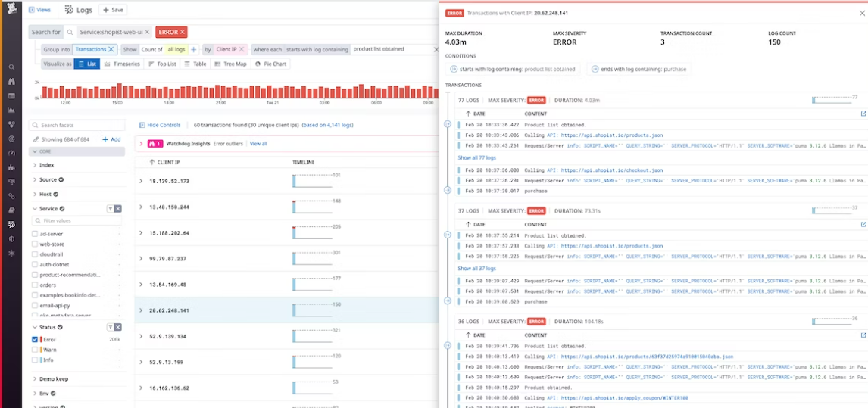868x408 pixels.
Task: Check the web-store service checkbox
Action: click(35, 244)
